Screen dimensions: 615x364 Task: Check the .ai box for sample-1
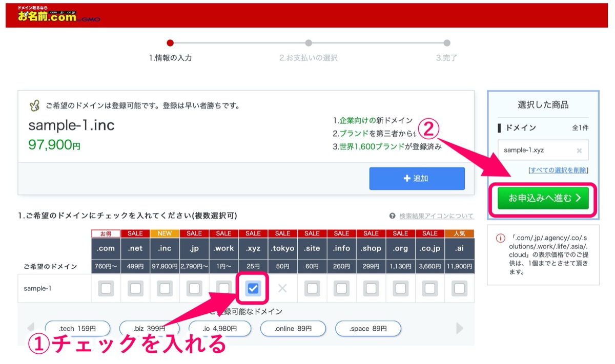pyautogui.click(x=460, y=289)
